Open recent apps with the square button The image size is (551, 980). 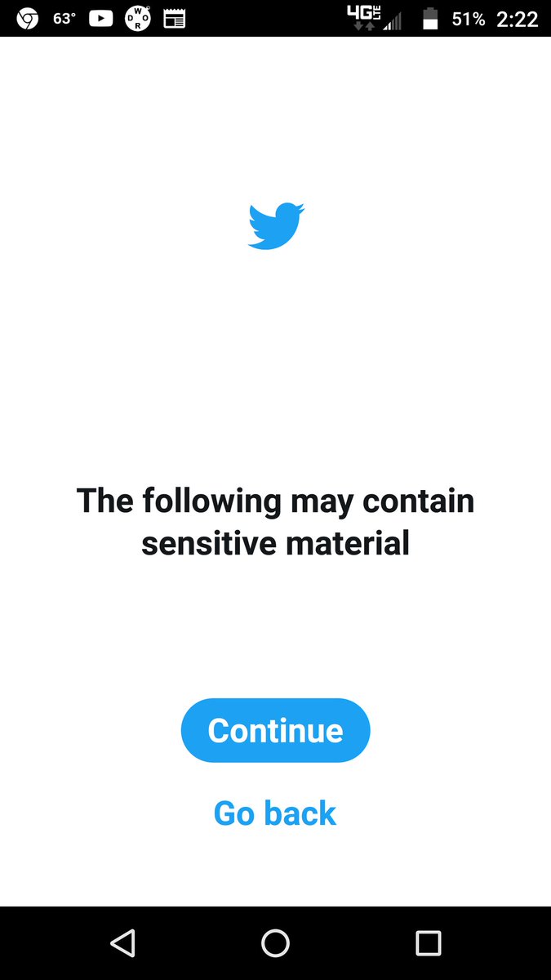click(x=429, y=943)
